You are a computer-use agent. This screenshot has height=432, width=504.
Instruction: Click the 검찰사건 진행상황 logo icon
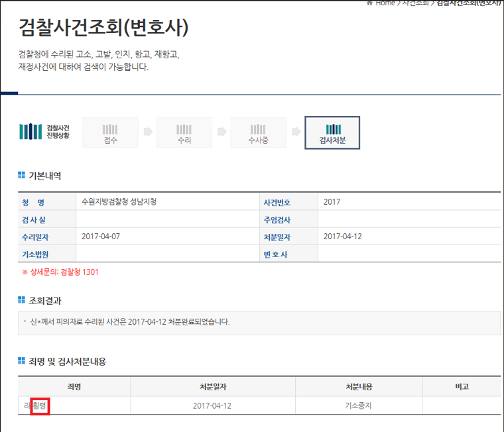[x=31, y=132]
